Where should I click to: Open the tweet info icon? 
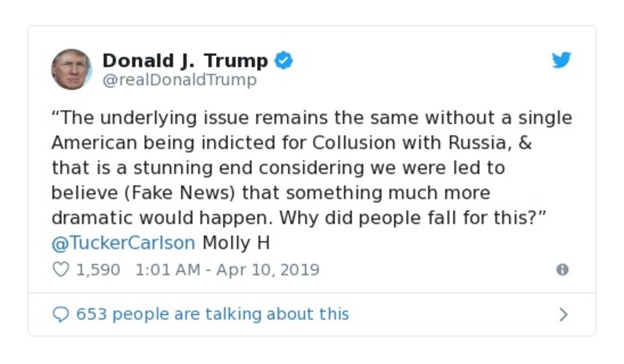coord(562,270)
